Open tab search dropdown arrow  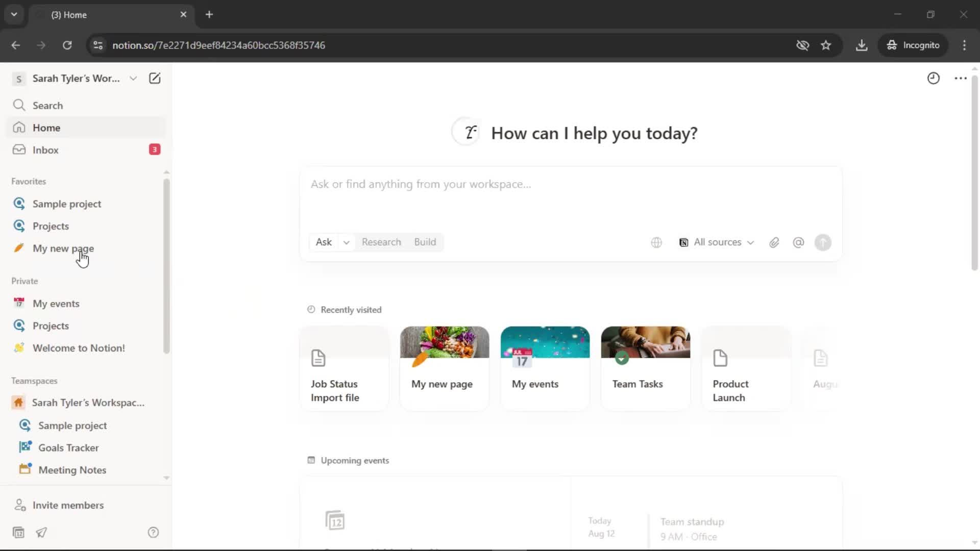pos(14,14)
